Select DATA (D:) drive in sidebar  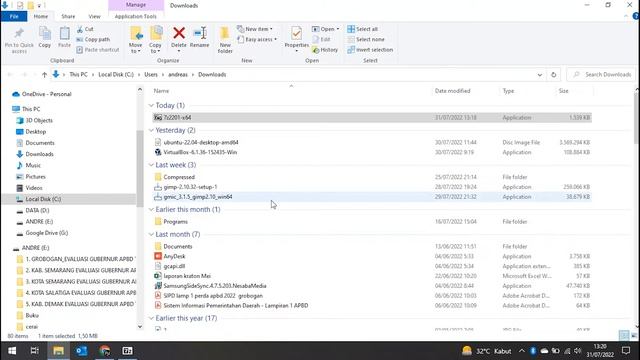point(37,211)
